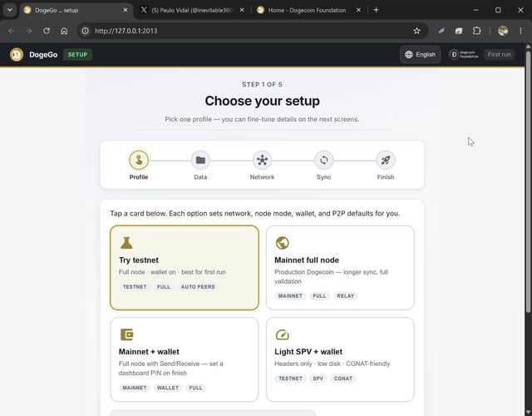Click the CGNAT tag
Viewport: 532px width, 416px height.
343,379
